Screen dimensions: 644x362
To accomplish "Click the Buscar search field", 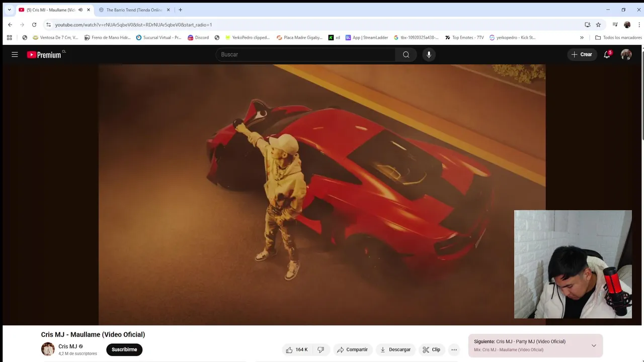I will [x=305, y=54].
